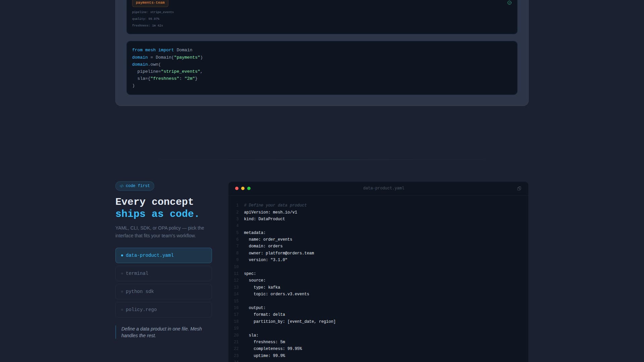Image resolution: width=644 pixels, height=362 pixels.
Task: Click the 'pipeline="stripe_events",' line
Action: 170,71
